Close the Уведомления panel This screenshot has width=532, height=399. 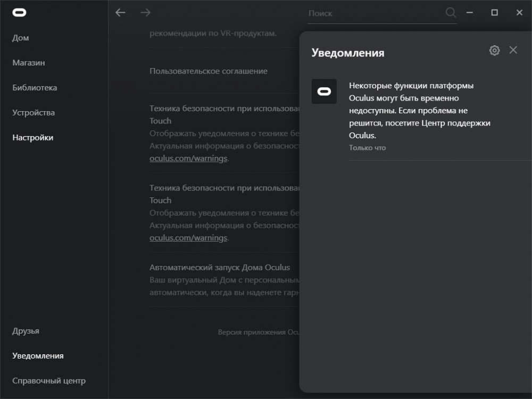513,50
